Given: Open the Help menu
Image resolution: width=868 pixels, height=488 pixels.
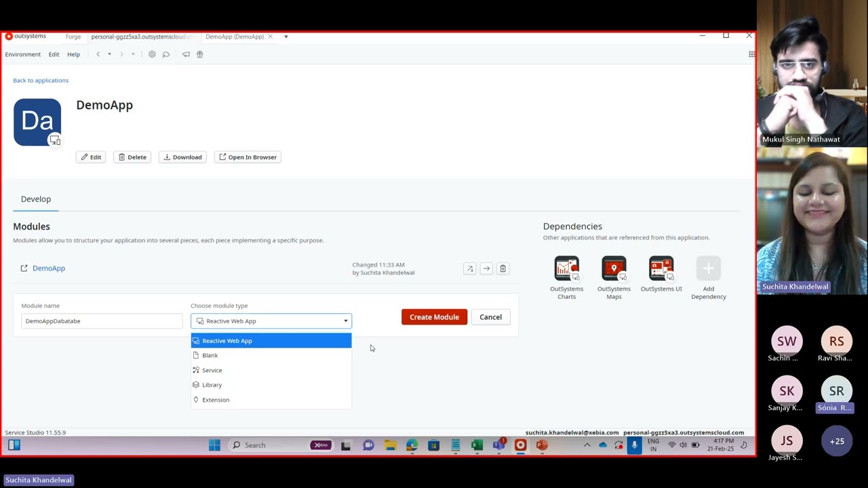Looking at the screenshot, I should (73, 54).
